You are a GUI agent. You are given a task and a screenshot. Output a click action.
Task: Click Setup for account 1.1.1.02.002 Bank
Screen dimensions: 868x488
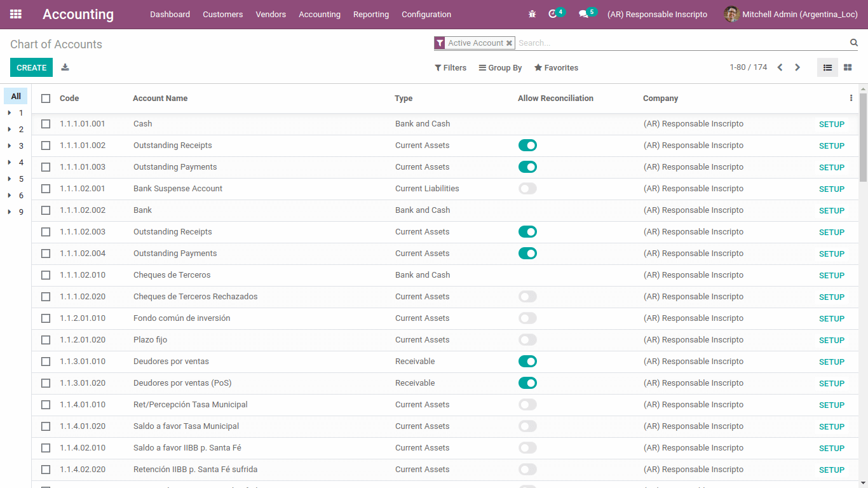click(x=831, y=211)
